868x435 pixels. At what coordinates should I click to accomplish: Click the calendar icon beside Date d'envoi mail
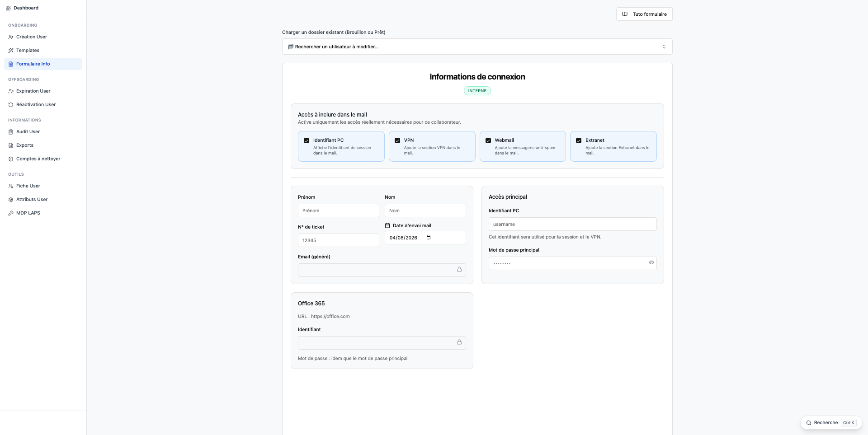tap(387, 225)
